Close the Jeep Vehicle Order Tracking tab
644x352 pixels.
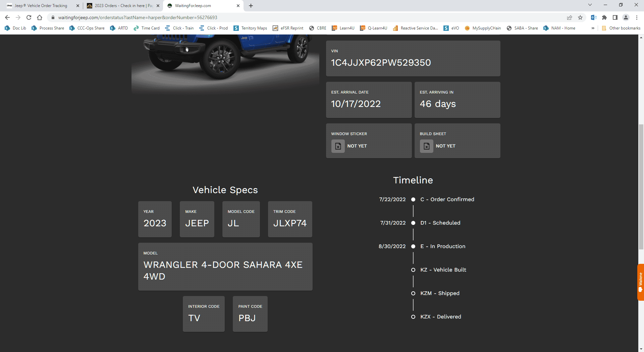78,6
